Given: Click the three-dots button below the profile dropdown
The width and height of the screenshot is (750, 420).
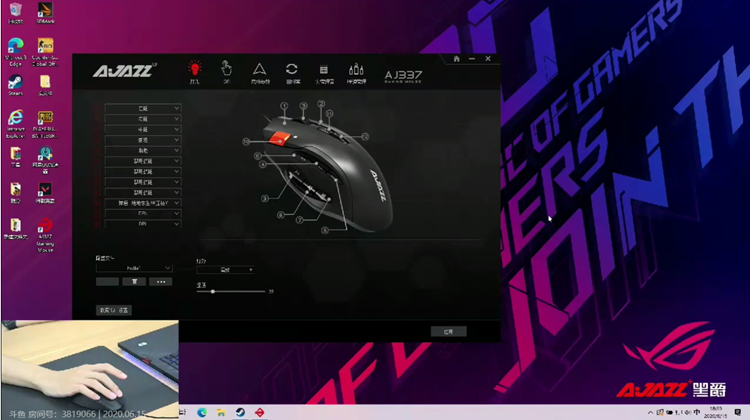Looking at the screenshot, I should point(161,282).
